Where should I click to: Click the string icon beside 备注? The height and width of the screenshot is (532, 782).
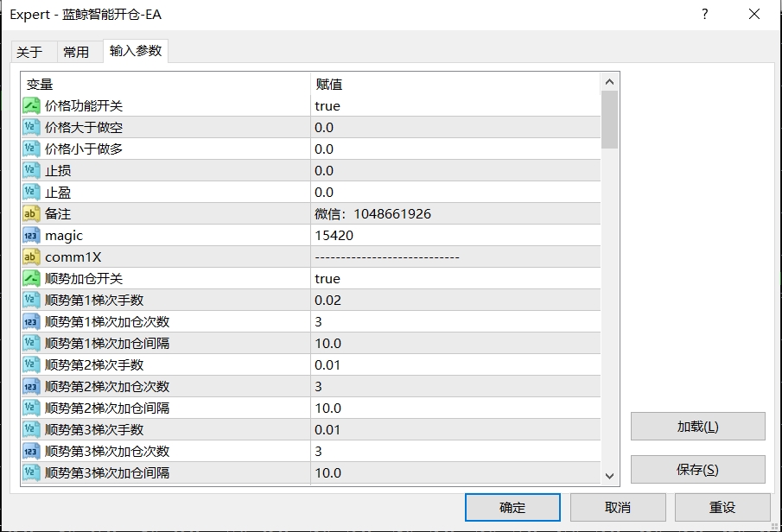(29, 213)
